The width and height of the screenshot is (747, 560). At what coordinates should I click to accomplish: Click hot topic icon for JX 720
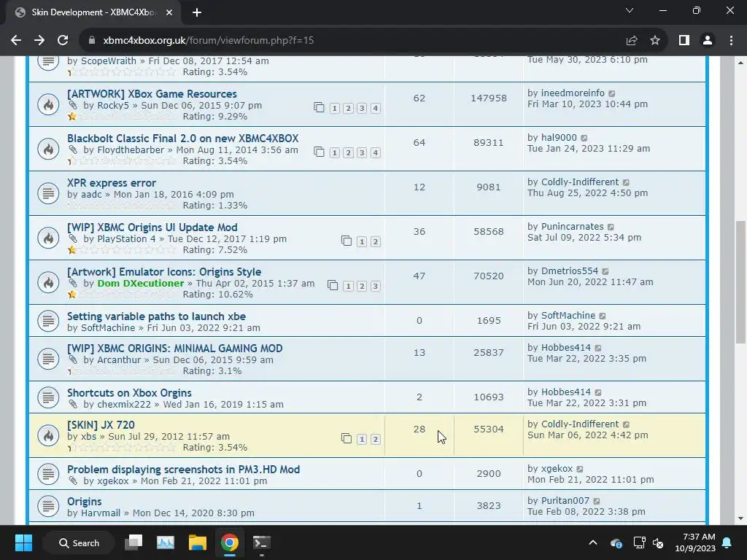pyautogui.click(x=48, y=435)
